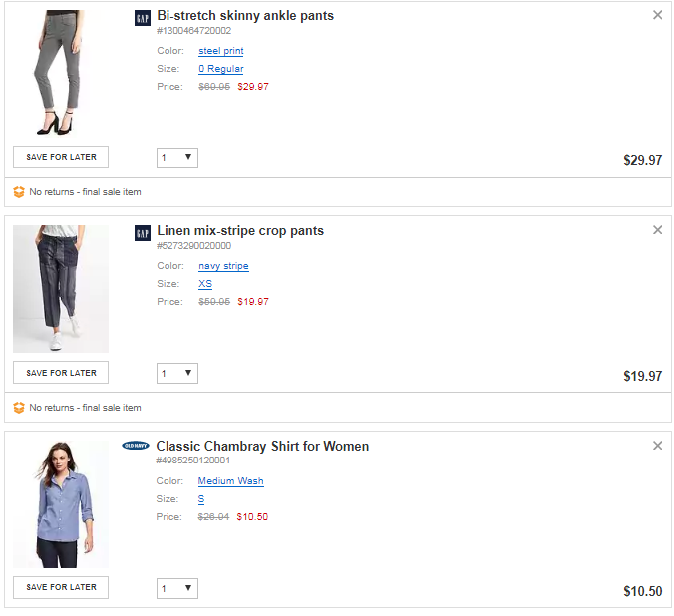The width and height of the screenshot is (674, 616).
Task: Open quantity dropdown for Linen crop pants
Action: 177,373
